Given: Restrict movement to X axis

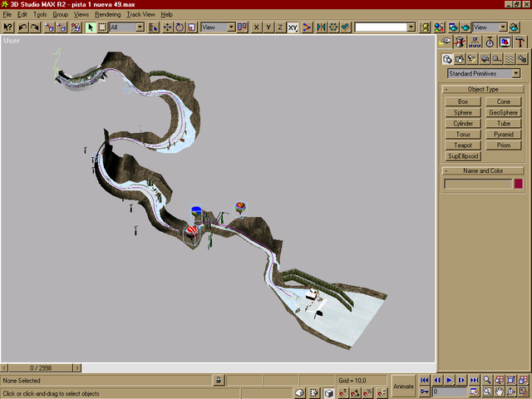Looking at the screenshot, I should click(257, 27).
